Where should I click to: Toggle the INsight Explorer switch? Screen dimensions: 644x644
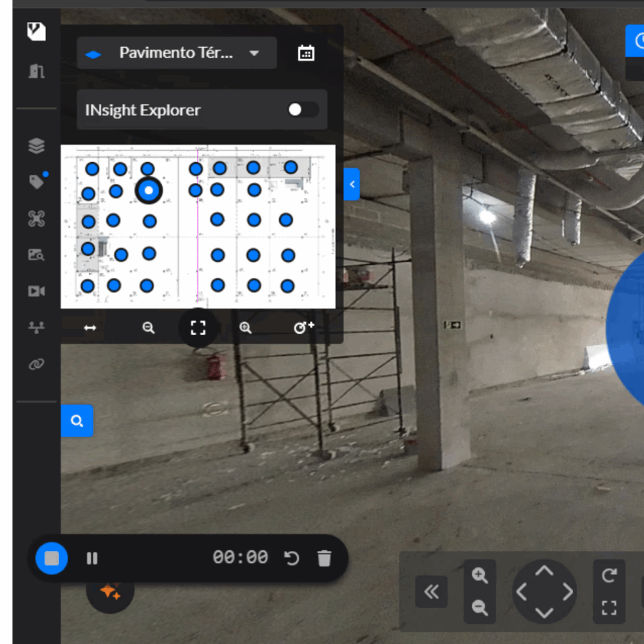click(303, 110)
